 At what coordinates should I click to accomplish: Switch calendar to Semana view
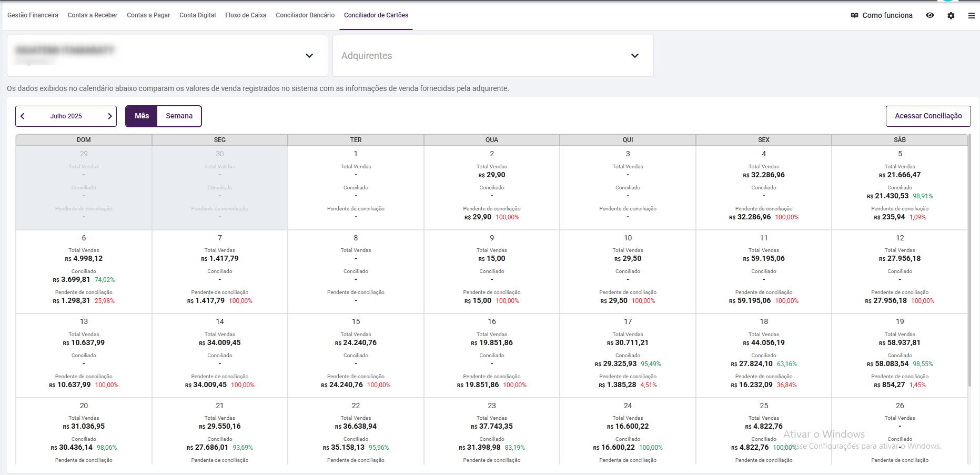[179, 116]
